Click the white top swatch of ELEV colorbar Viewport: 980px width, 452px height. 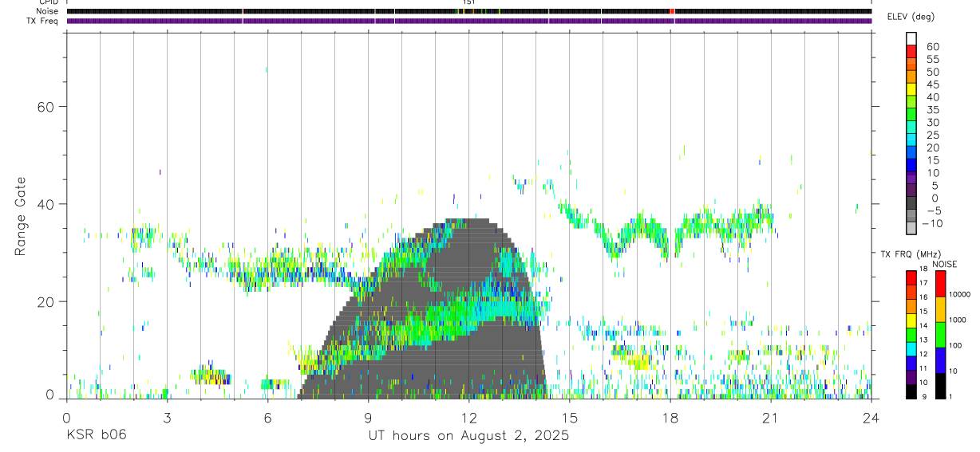[x=911, y=39]
